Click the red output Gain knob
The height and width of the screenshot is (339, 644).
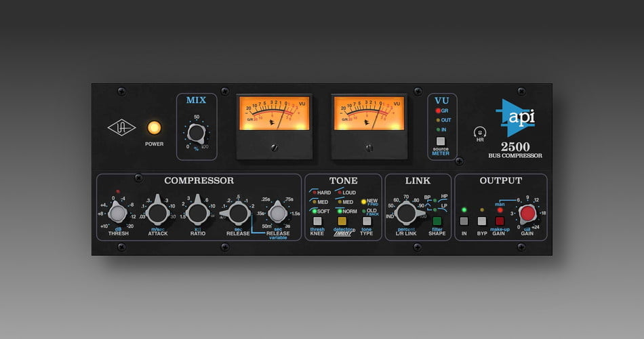pyautogui.click(x=527, y=214)
